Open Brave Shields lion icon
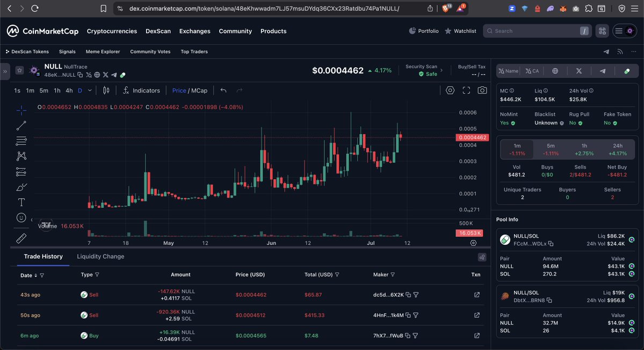Image resolution: width=644 pixels, height=350 pixels. click(x=446, y=9)
